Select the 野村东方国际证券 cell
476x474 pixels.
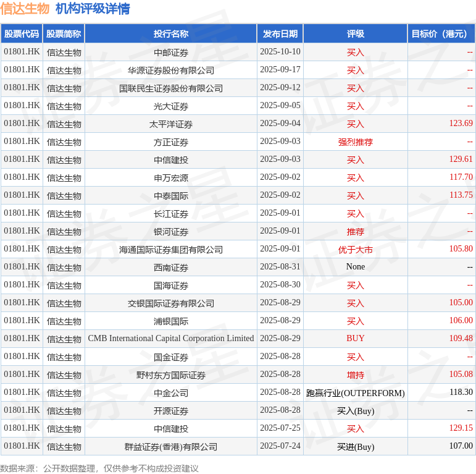point(171,375)
